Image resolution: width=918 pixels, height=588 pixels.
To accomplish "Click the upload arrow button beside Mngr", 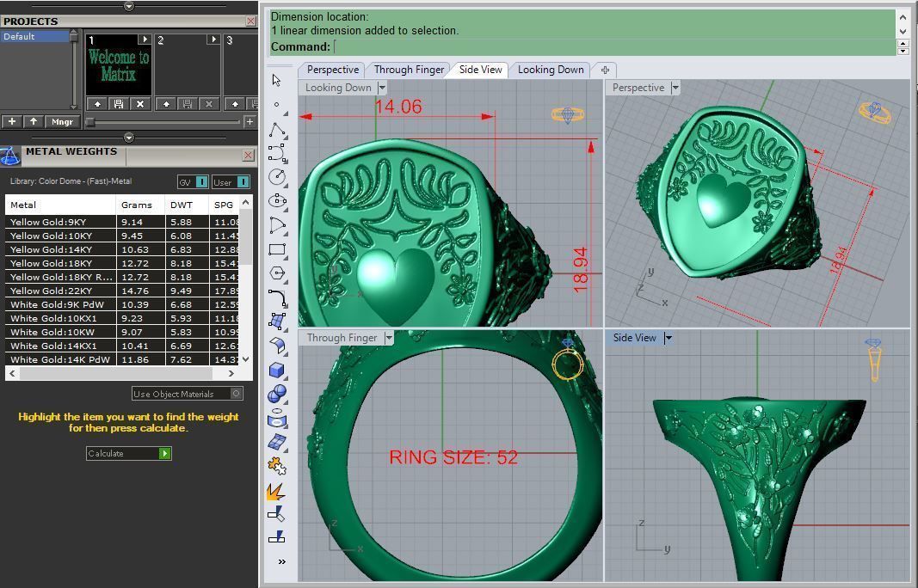I will pos(34,122).
